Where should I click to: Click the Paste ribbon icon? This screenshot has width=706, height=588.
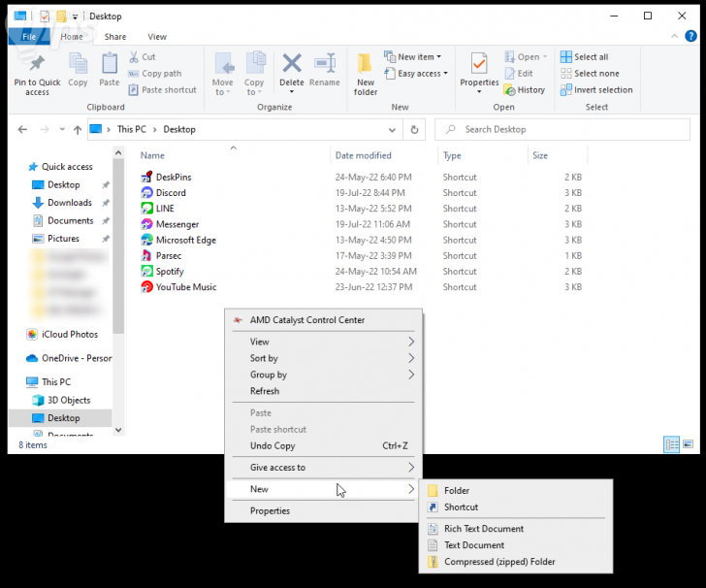point(110,63)
